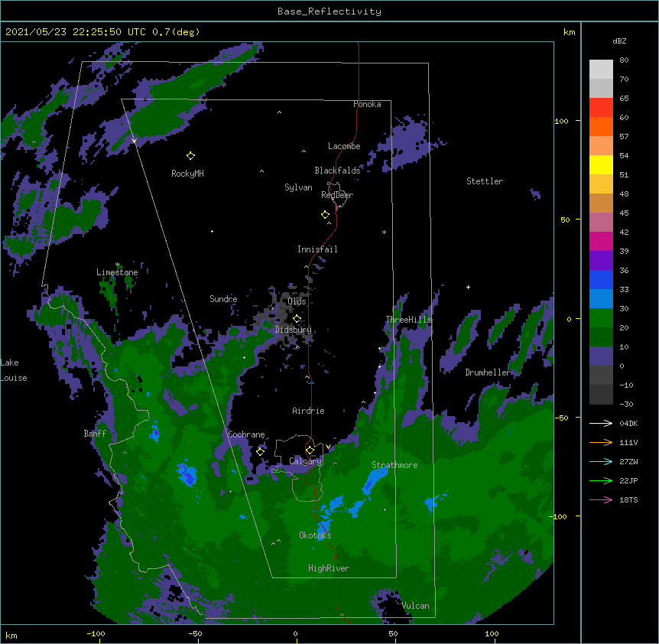This screenshot has width=659, height=644.
Task: Click the 80 value on dBZ scale
Action: (x=624, y=60)
